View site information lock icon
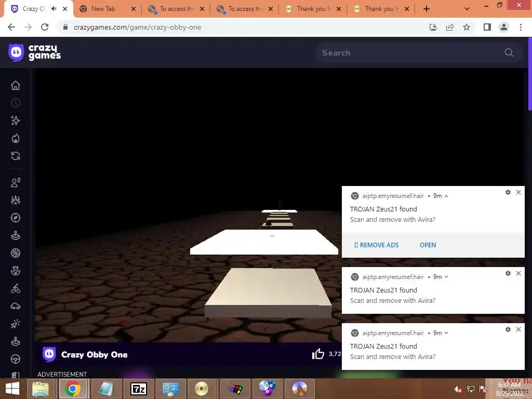The height and width of the screenshot is (399, 532). point(65,27)
